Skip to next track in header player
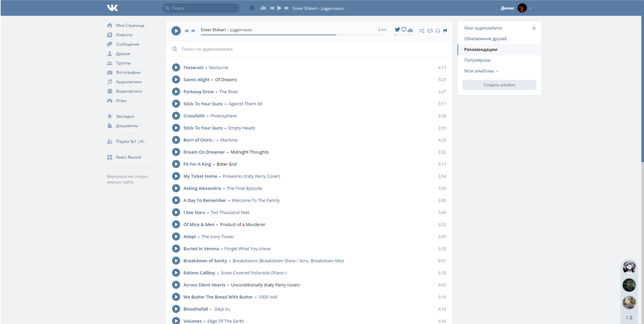644x324 pixels. coord(287,8)
